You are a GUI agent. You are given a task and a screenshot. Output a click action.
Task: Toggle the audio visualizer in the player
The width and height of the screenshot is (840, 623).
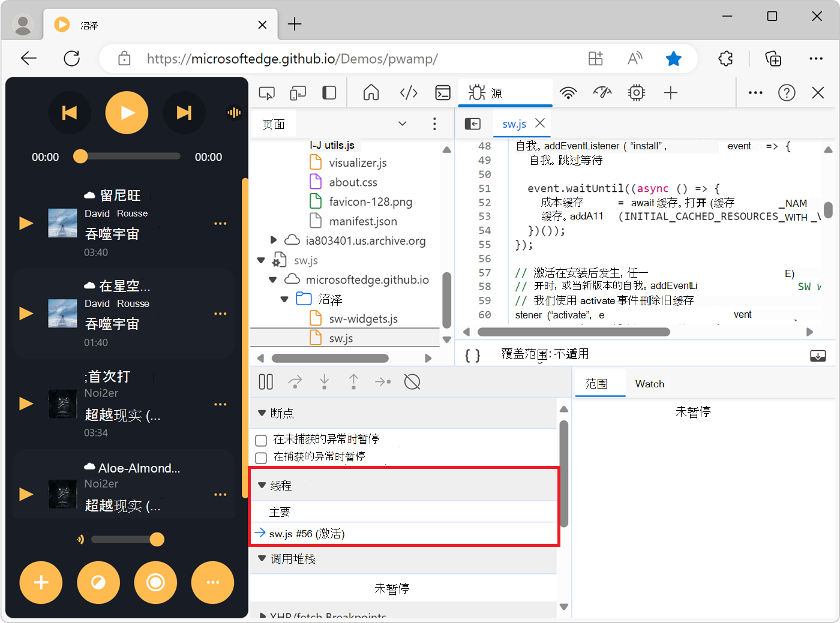pyautogui.click(x=233, y=112)
